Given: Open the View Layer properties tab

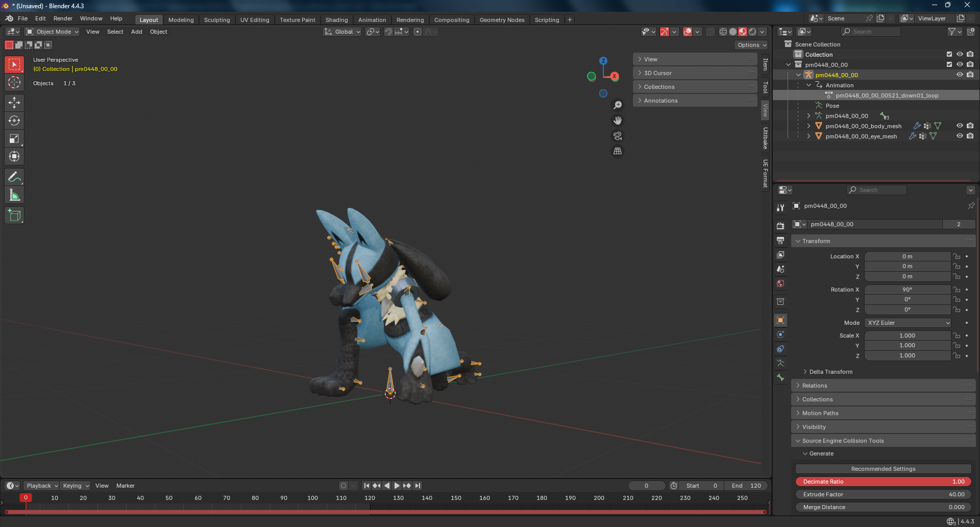Looking at the screenshot, I should click(x=780, y=254).
